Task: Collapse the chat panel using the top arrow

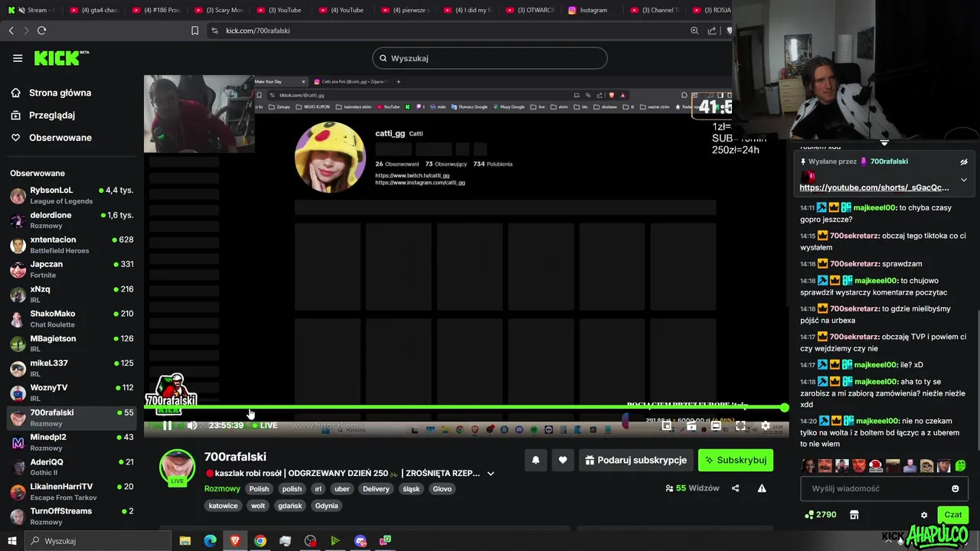Action: pyautogui.click(x=884, y=143)
